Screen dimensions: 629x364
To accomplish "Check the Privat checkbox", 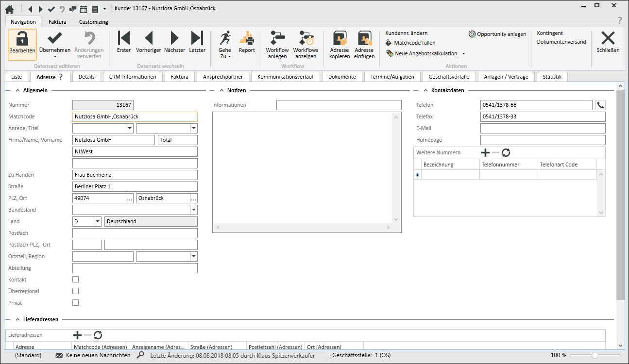I will [75, 303].
